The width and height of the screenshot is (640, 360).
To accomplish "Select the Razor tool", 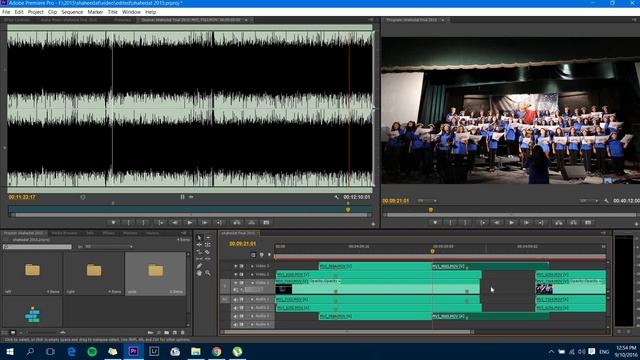I will [x=208, y=252].
